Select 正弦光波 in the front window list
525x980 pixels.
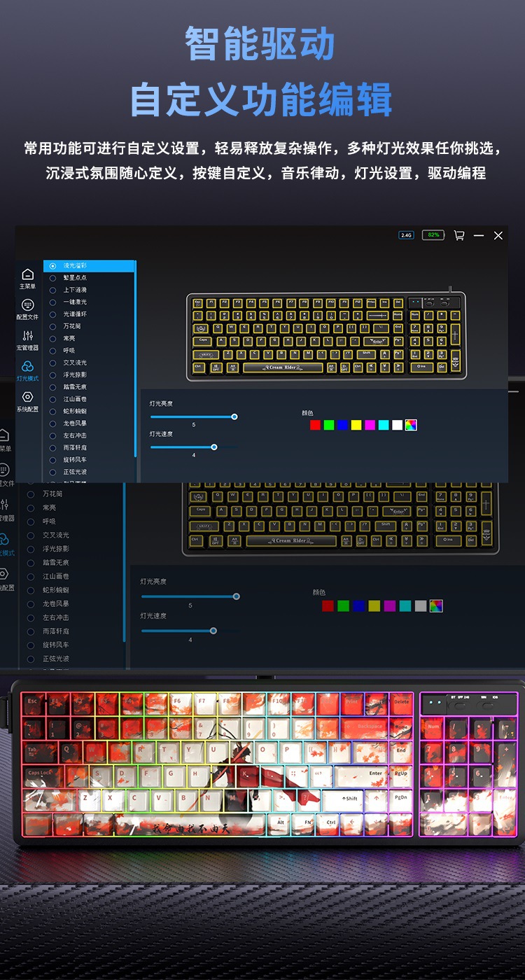75,472
